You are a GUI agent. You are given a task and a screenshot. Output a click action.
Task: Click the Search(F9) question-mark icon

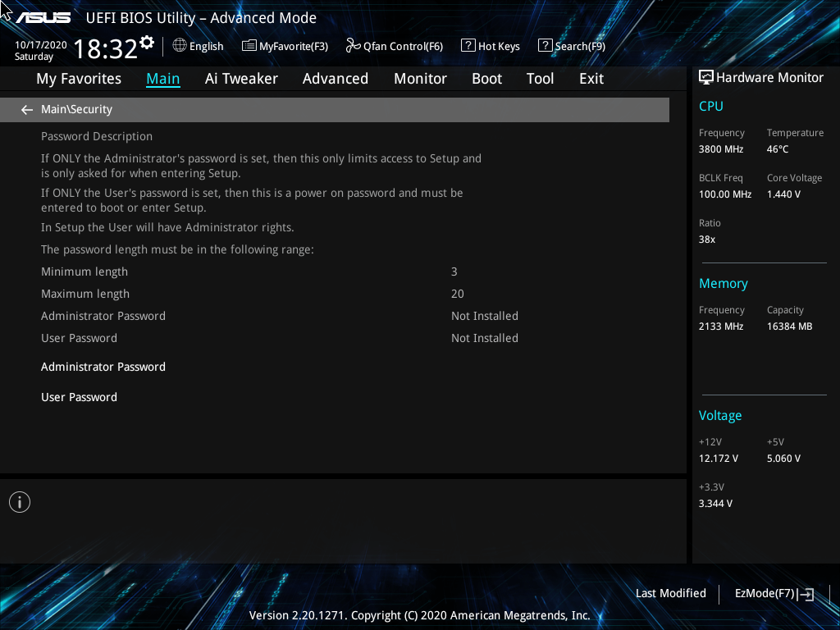pos(545,46)
